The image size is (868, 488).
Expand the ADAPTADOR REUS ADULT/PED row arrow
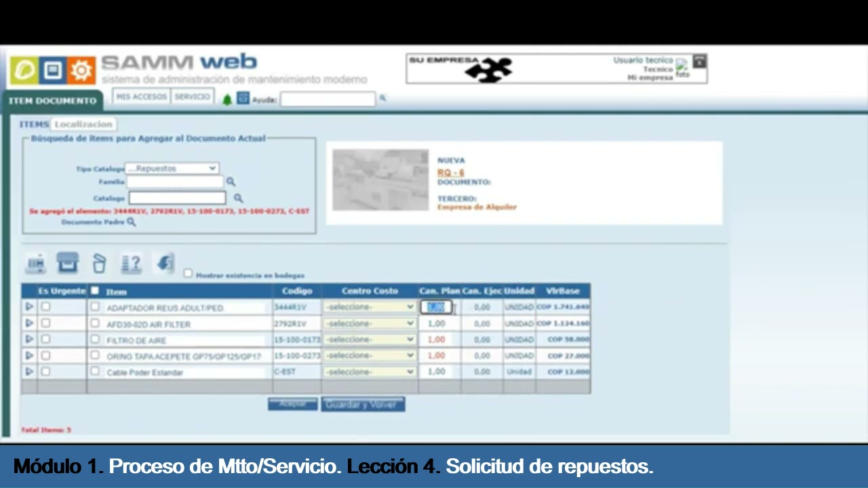tap(29, 307)
